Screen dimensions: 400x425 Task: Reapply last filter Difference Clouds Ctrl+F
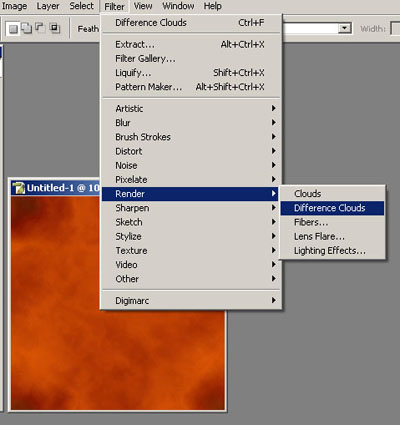pyautogui.click(x=191, y=23)
